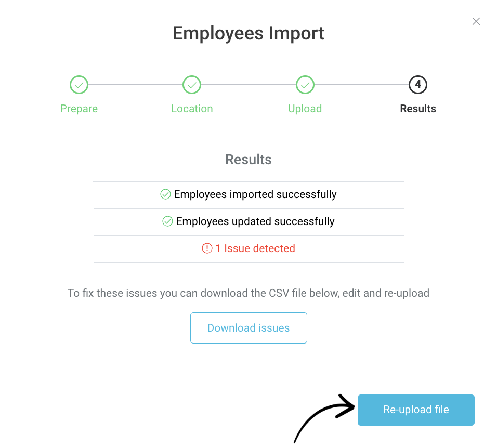Open the Results step
The height and width of the screenshot is (448, 497).
tap(418, 109)
